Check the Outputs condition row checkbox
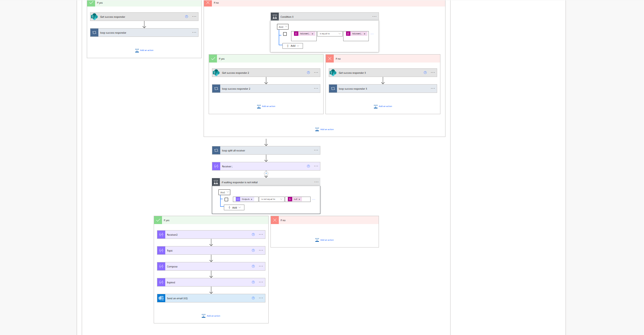This screenshot has width=644, height=335. 226,199
